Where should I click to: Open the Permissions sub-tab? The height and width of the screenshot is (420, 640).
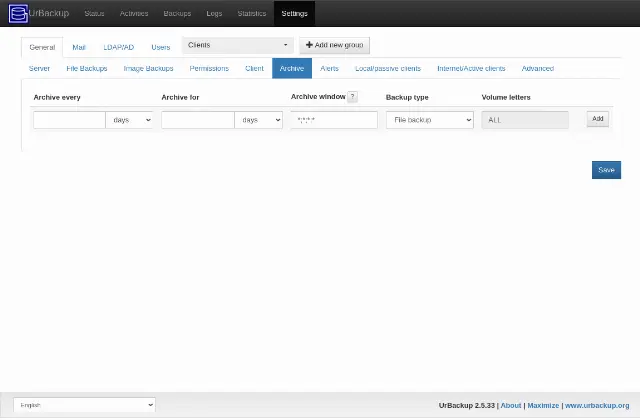tap(209, 69)
